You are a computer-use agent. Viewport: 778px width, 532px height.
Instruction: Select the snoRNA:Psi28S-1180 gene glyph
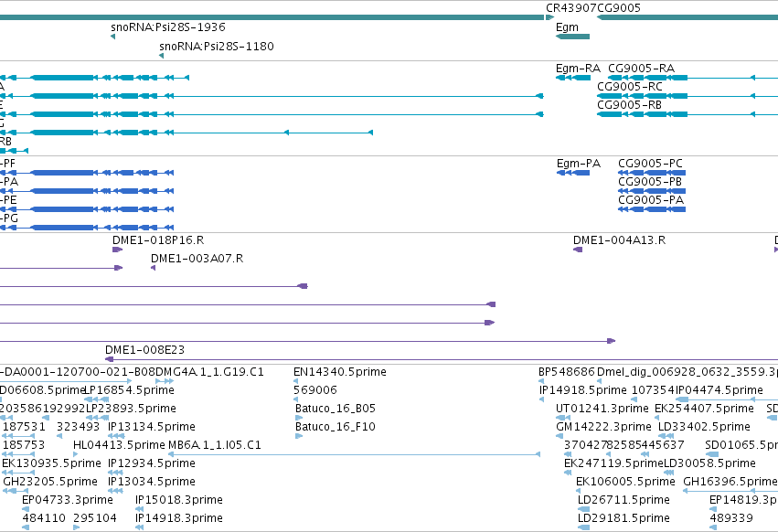pos(161,56)
